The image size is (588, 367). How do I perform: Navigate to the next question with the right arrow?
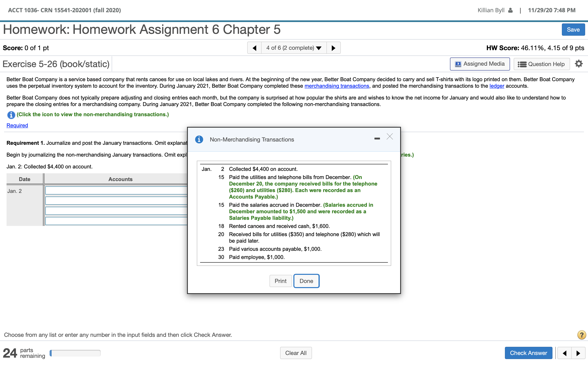click(x=333, y=48)
